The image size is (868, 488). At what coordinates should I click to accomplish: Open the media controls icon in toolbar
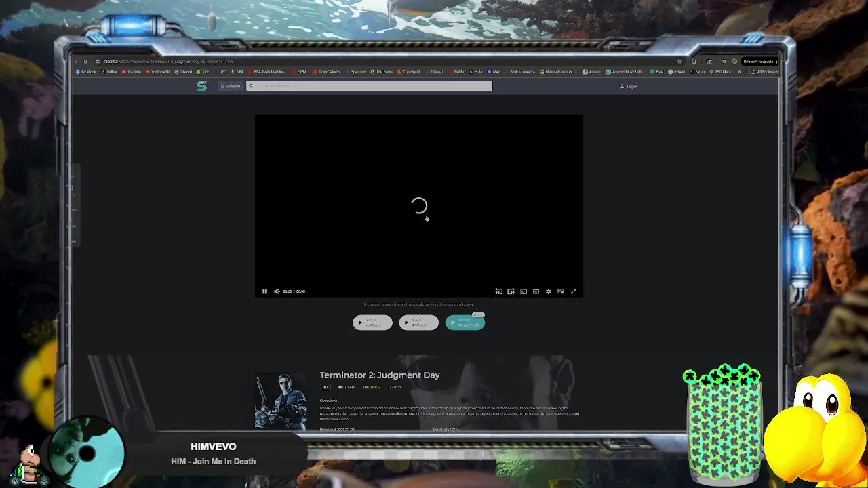pos(724,62)
